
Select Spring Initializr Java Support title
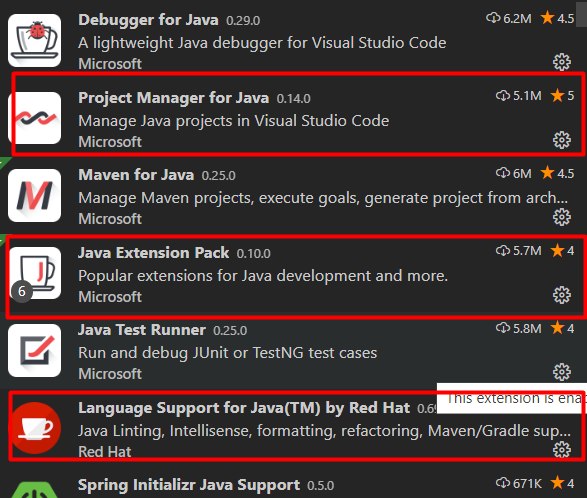point(189,485)
